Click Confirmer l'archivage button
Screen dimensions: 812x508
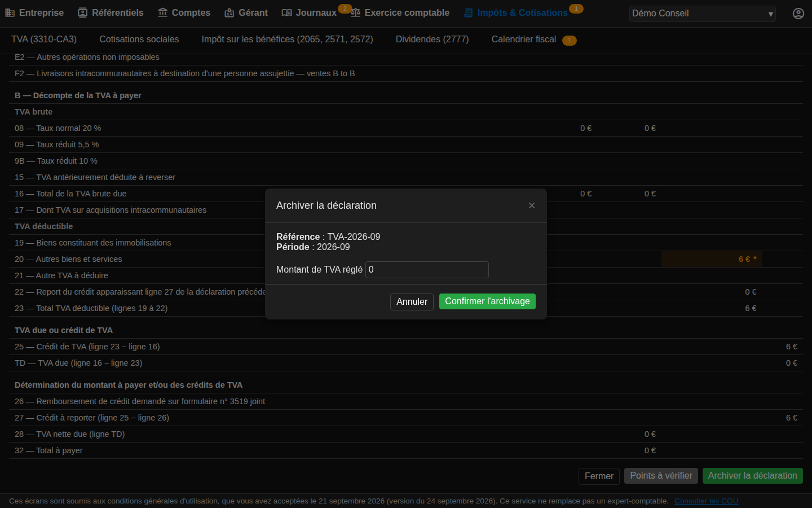tap(487, 301)
